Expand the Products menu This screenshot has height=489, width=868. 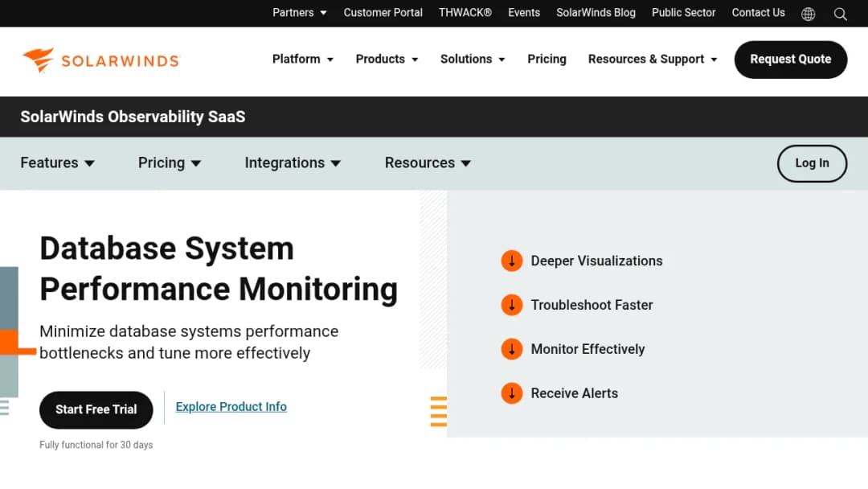click(x=387, y=60)
